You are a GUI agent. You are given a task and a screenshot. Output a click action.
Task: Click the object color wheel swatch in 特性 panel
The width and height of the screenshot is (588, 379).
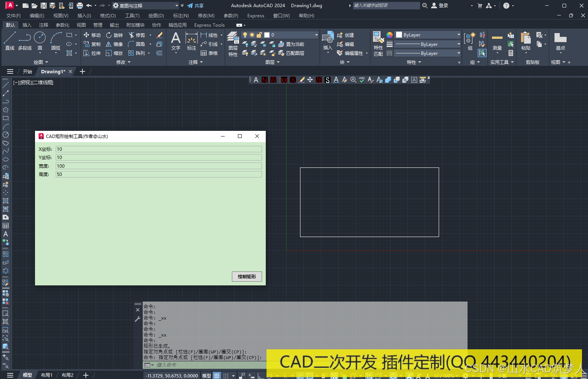tap(390, 35)
